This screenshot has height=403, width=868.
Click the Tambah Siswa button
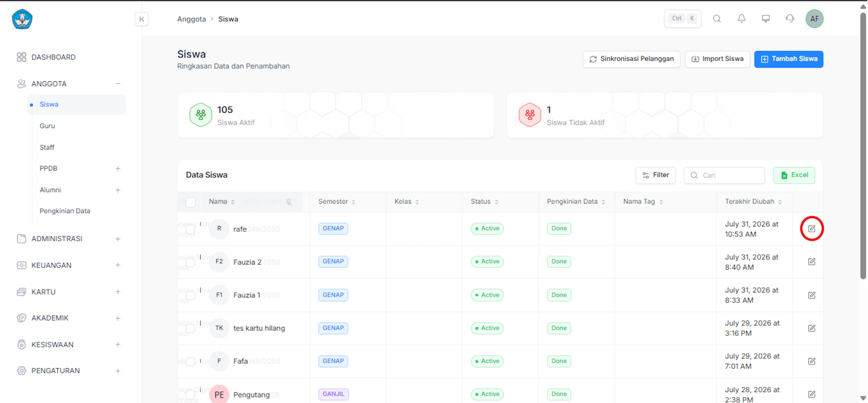click(788, 59)
